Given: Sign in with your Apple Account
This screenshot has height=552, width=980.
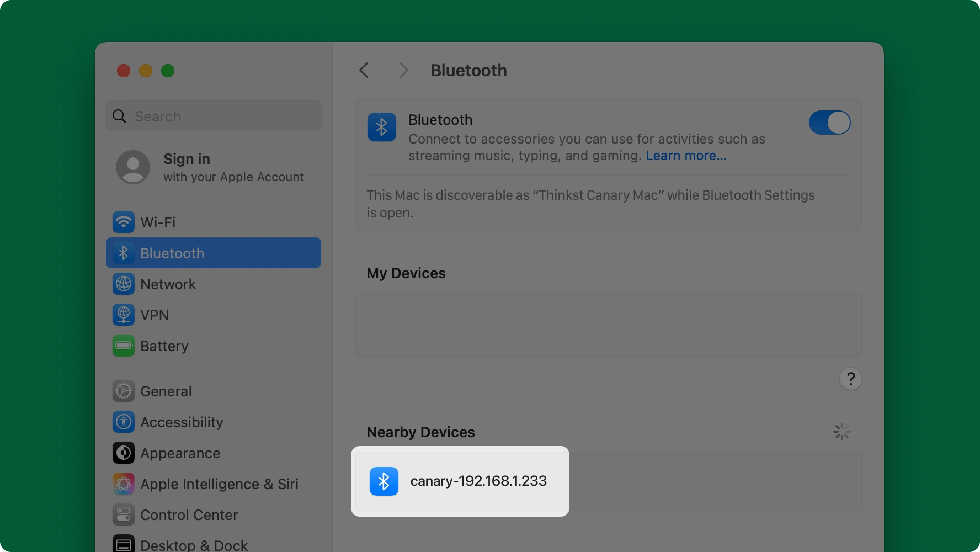Looking at the screenshot, I should click(213, 167).
